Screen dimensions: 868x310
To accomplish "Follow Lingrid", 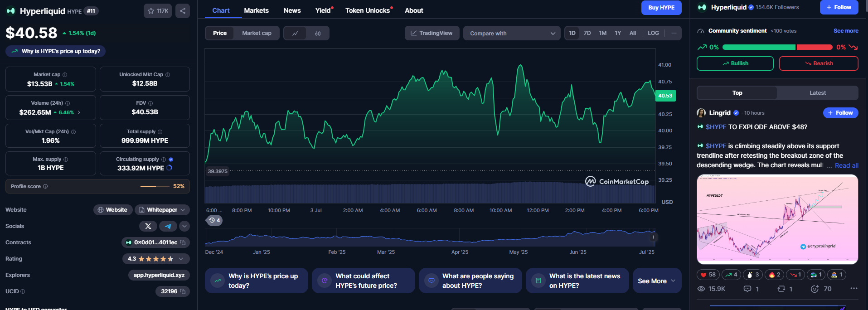I will 841,113.
